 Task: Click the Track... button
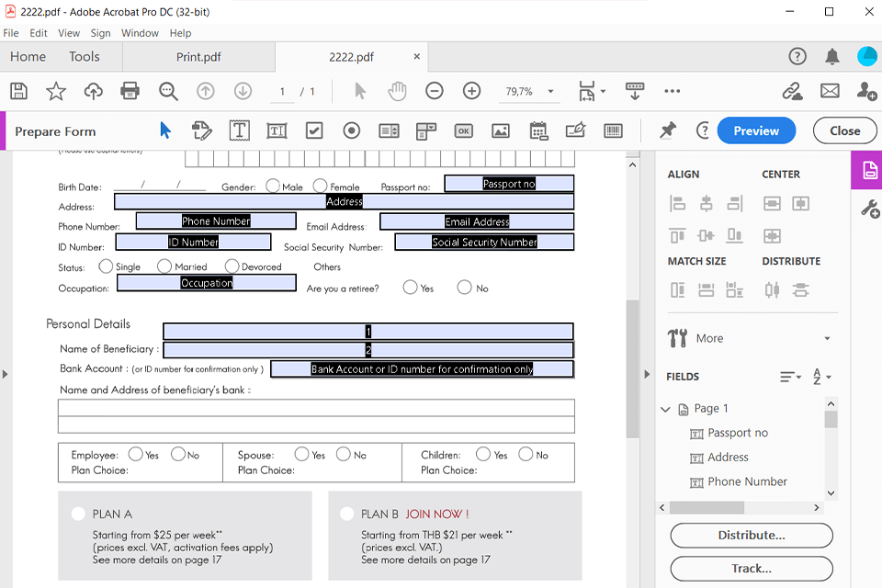752,569
